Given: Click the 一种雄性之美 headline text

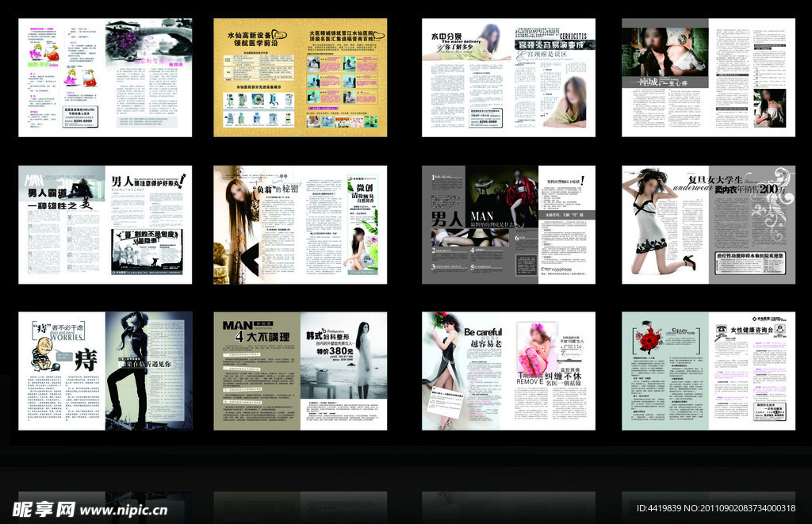Looking at the screenshot, I should pos(60,205).
